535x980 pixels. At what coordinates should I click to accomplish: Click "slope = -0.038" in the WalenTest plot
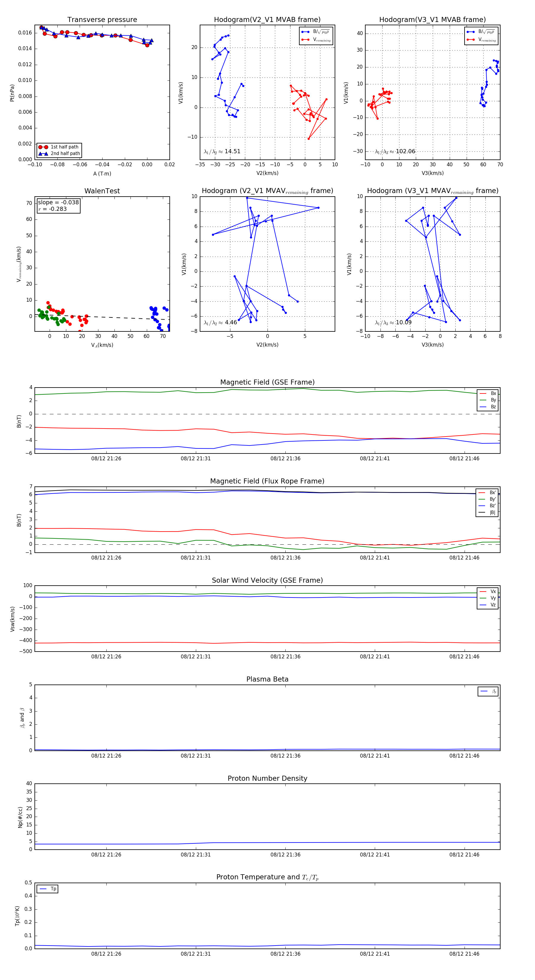click(x=58, y=203)
